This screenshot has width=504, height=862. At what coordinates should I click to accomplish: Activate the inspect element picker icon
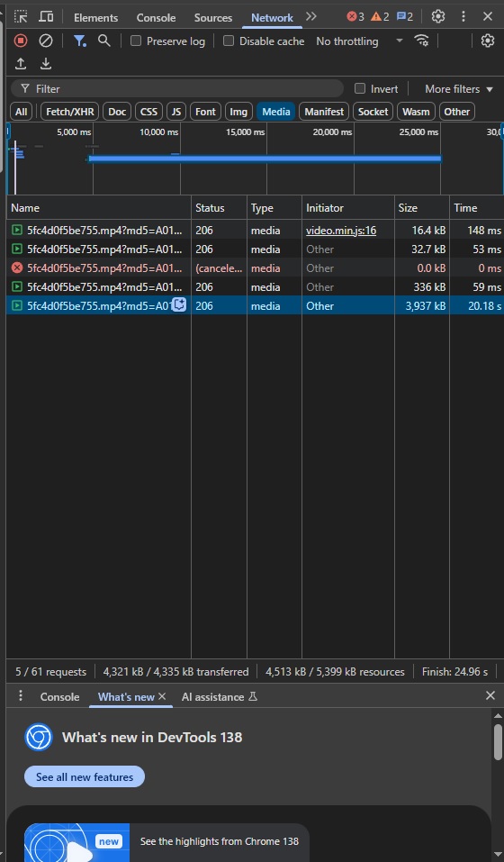click(x=21, y=16)
